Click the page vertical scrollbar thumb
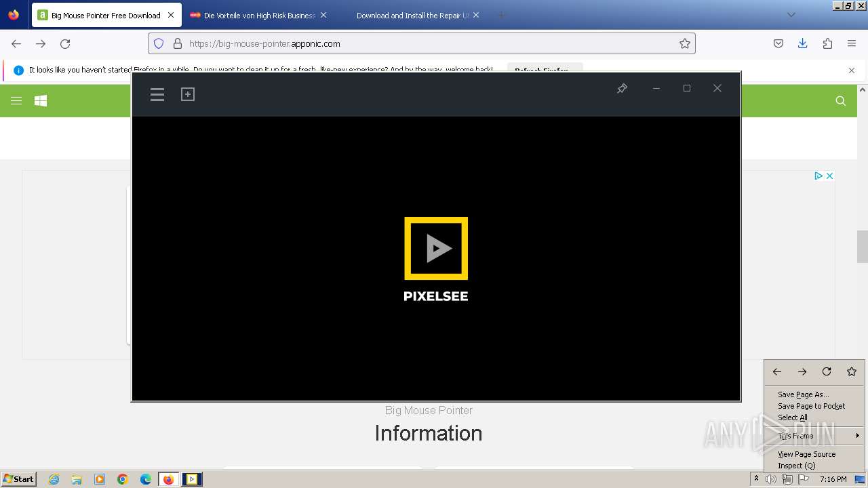Image resolution: width=868 pixels, height=488 pixels. [863, 247]
